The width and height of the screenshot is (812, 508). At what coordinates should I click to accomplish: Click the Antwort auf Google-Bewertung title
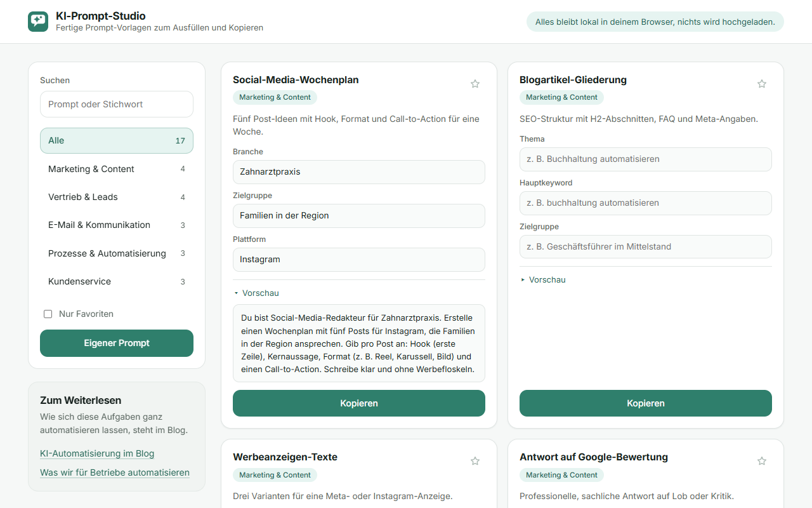[x=594, y=457]
